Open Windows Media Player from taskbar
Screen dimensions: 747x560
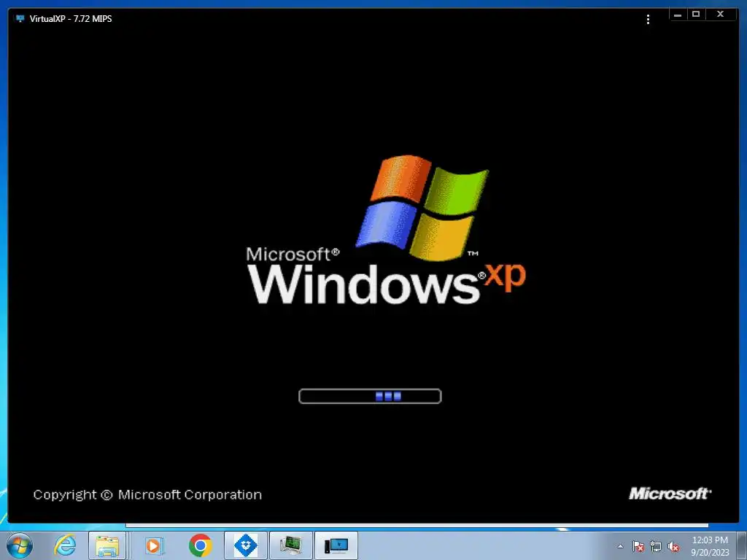tap(153, 545)
